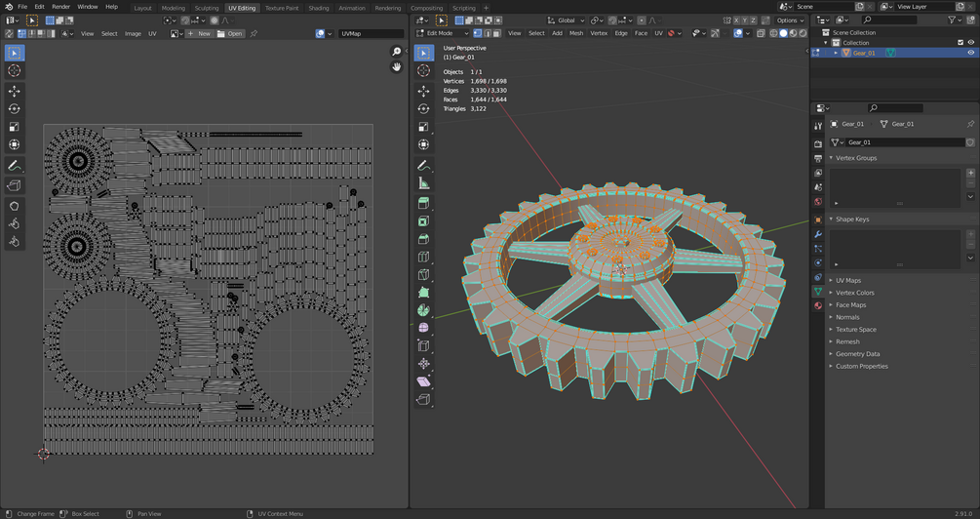Switch to the Texture Paint workspace tab
The height and width of the screenshot is (519, 980).
(282, 8)
